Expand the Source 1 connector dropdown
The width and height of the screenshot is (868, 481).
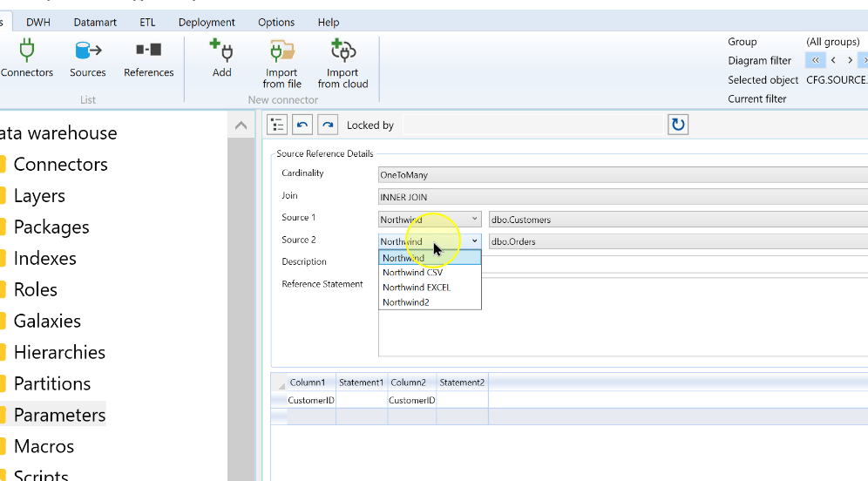pos(474,220)
